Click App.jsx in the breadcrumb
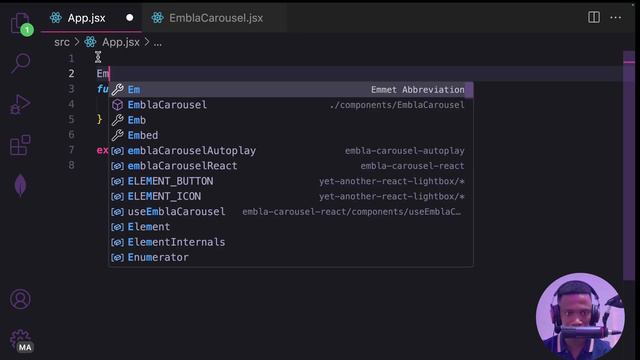The height and width of the screenshot is (360, 640). (x=121, y=42)
